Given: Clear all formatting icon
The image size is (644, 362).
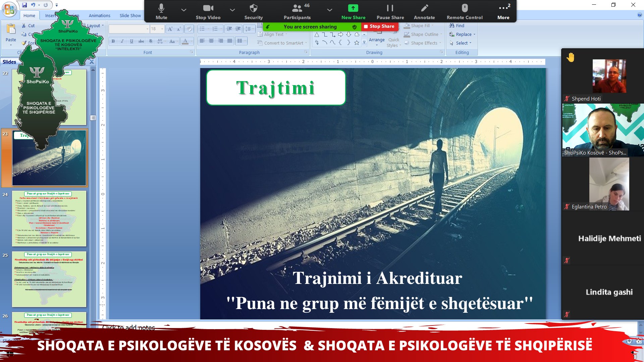Looking at the screenshot, I should pyautogui.click(x=189, y=29).
